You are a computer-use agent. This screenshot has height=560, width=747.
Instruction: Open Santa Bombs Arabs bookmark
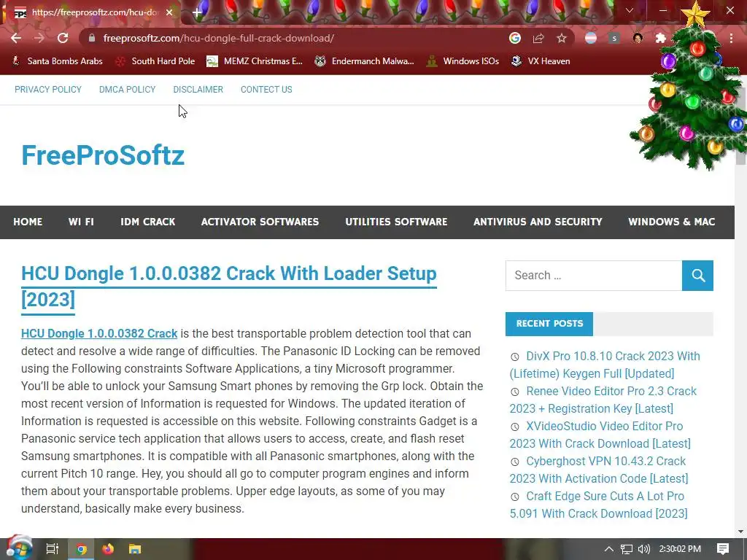[58, 61]
